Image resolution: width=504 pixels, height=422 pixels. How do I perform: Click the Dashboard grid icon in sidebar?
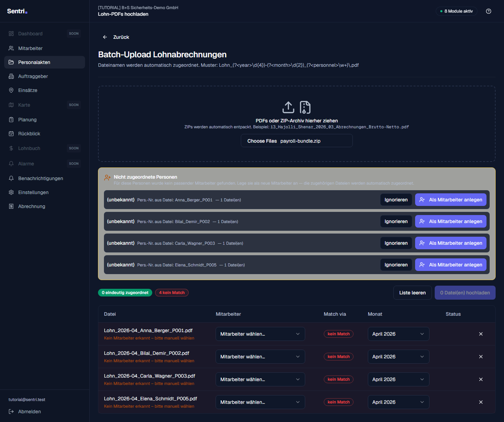point(11,34)
